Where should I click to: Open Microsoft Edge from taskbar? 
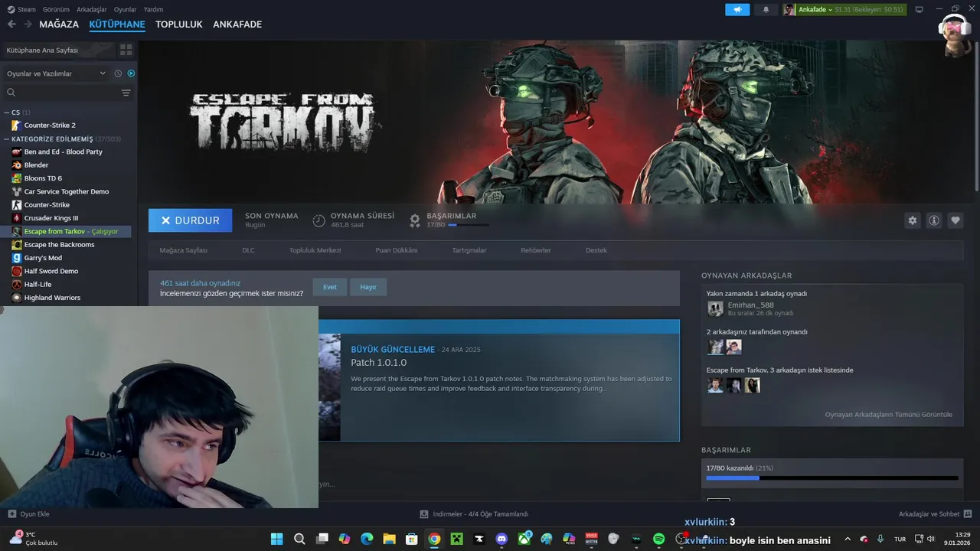click(367, 539)
